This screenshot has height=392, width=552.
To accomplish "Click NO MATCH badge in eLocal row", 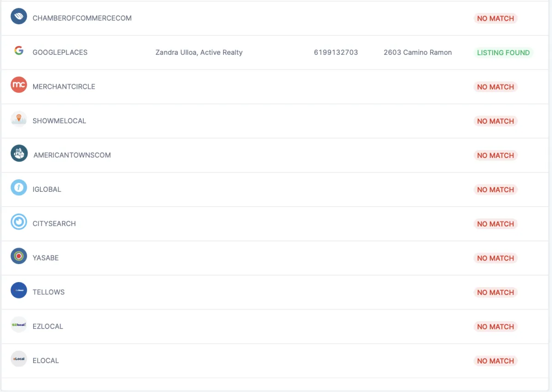I will pos(495,361).
